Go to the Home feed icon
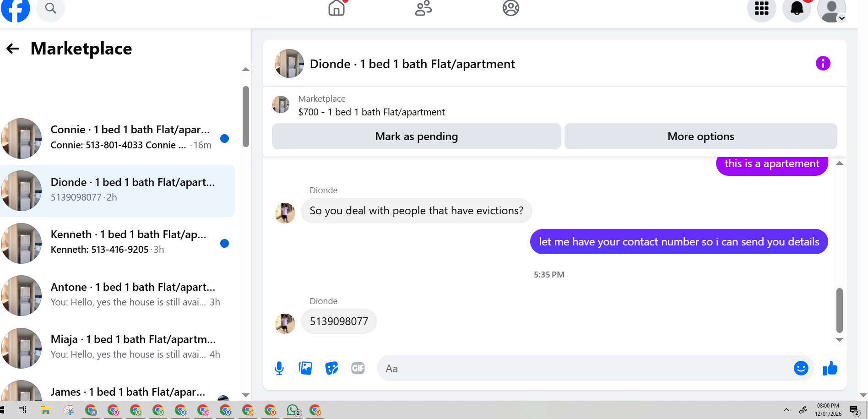The height and width of the screenshot is (419, 868). (x=336, y=8)
